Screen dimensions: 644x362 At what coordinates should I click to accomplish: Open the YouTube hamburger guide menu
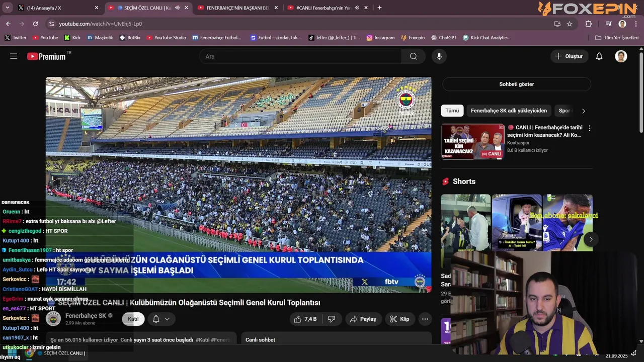[x=14, y=56]
